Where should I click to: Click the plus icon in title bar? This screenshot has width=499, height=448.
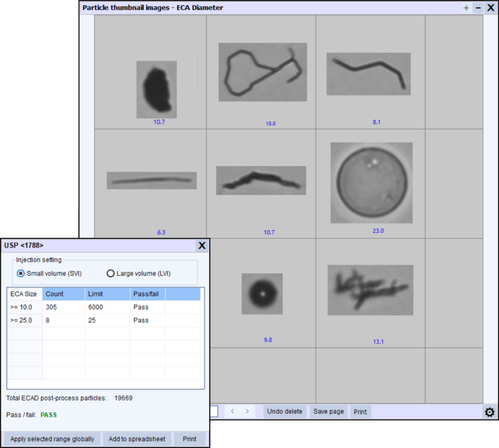(x=466, y=8)
